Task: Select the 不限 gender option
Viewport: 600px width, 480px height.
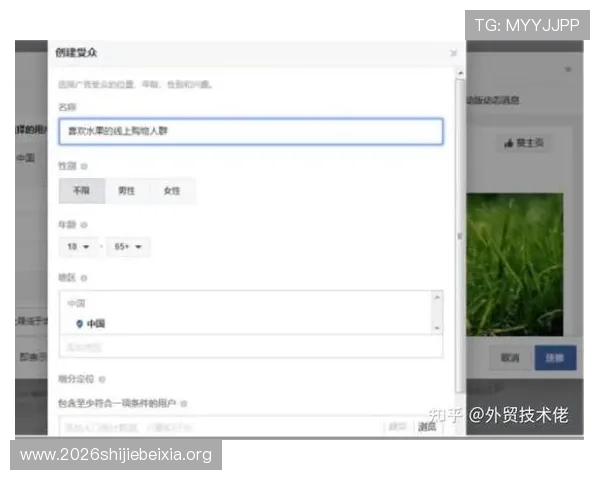Action: 82,191
